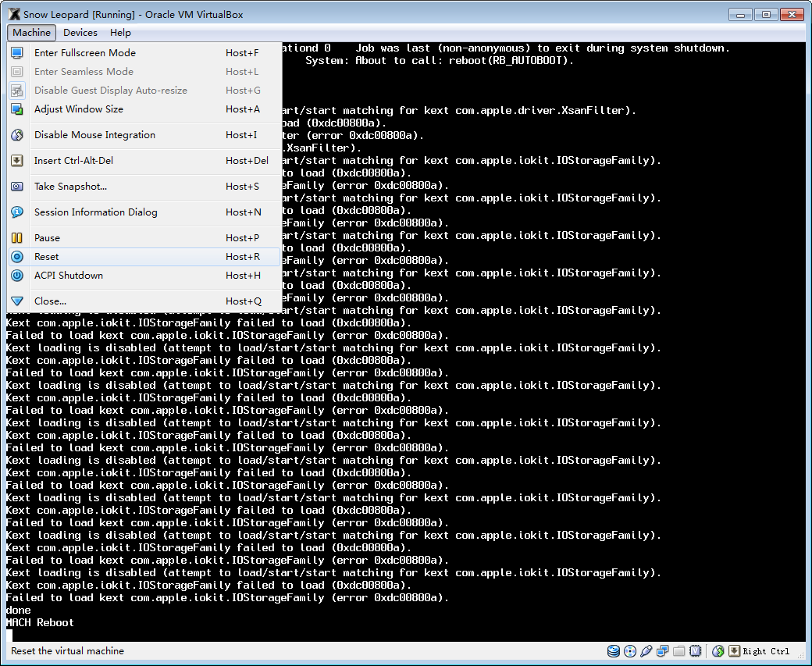812x666 pixels.
Task: Select Enter Fullscreen Mode menu entry
Action: [144, 53]
